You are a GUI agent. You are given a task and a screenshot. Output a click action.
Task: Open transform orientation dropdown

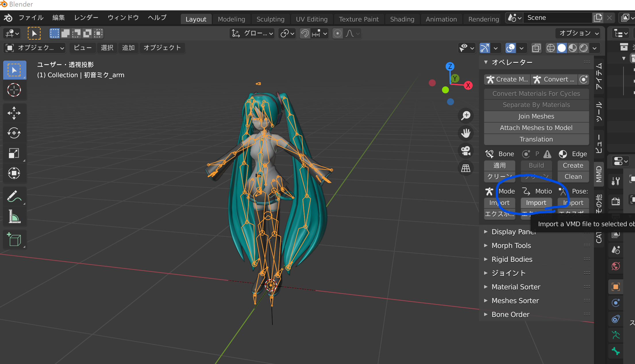(252, 34)
